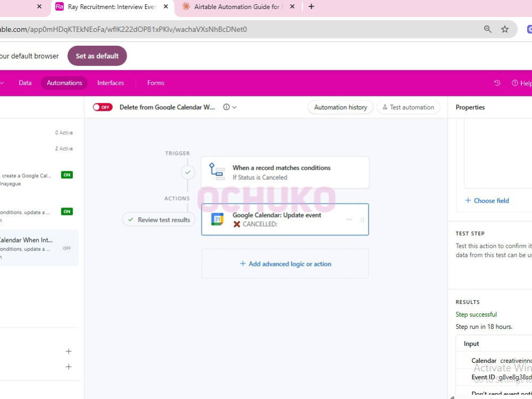Click the browser zoom magnifier icon

coord(487,29)
